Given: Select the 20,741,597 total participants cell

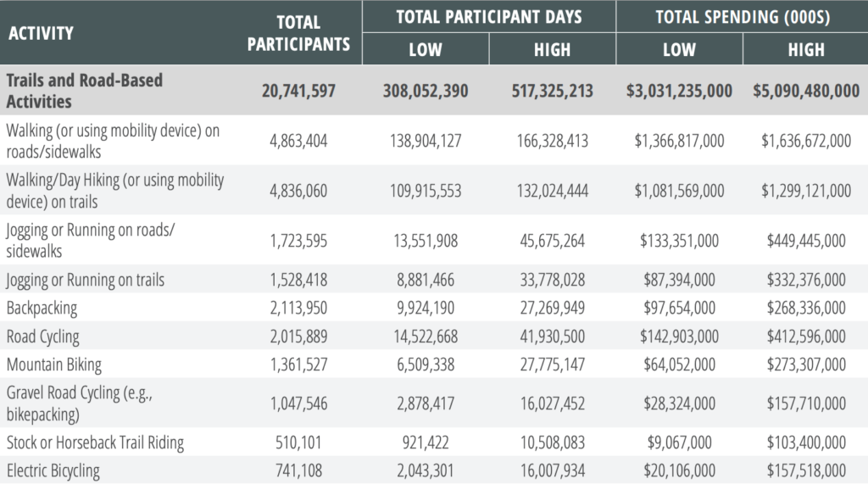Looking at the screenshot, I should point(298,91).
